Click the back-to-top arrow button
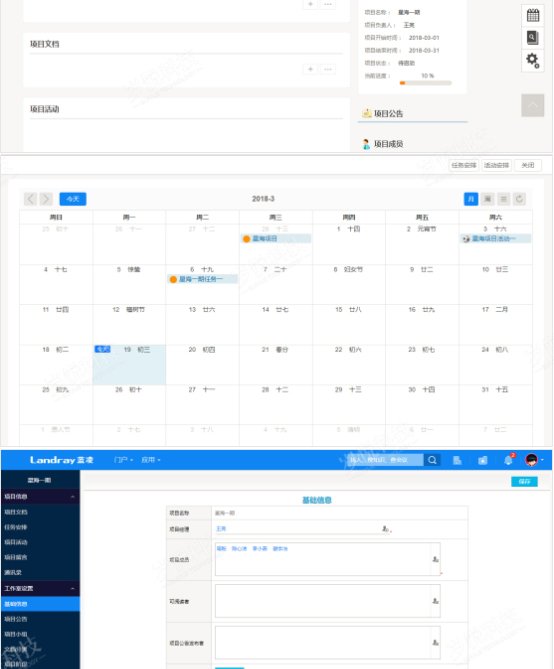The height and width of the screenshot is (669, 554). click(x=532, y=105)
